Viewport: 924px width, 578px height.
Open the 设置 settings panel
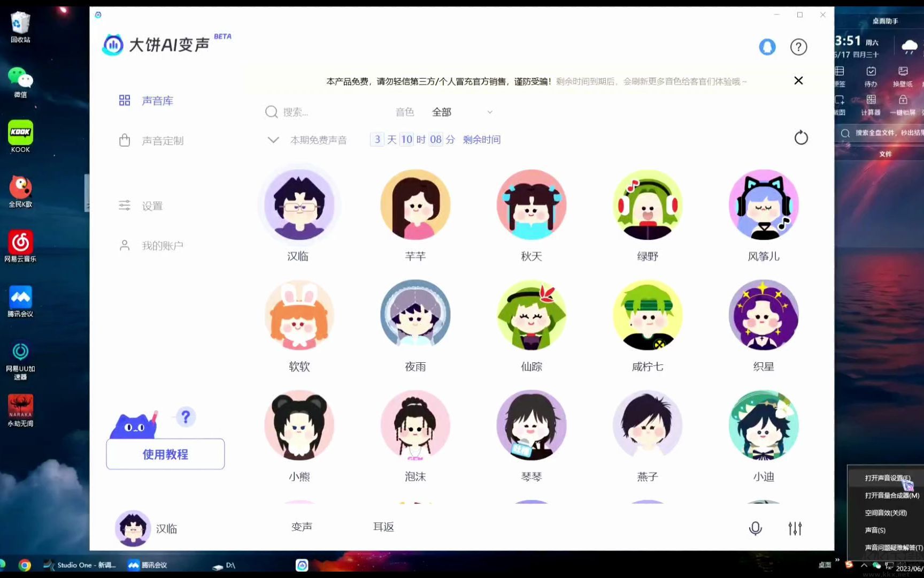(x=152, y=206)
